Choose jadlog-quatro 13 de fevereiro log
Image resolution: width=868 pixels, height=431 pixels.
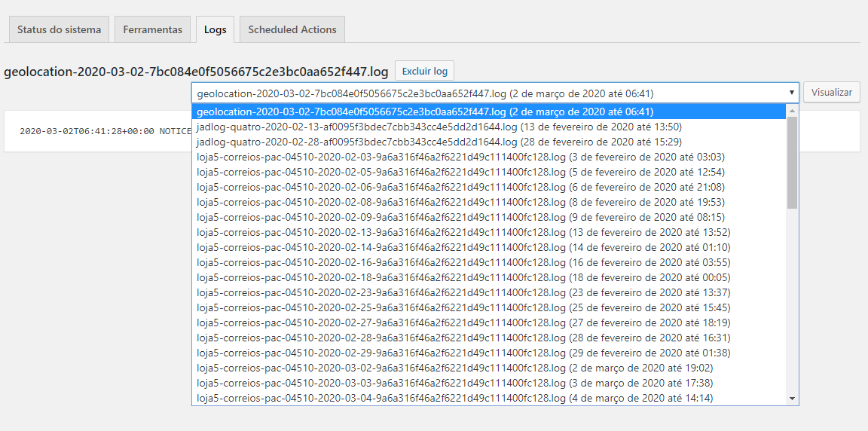click(x=439, y=127)
